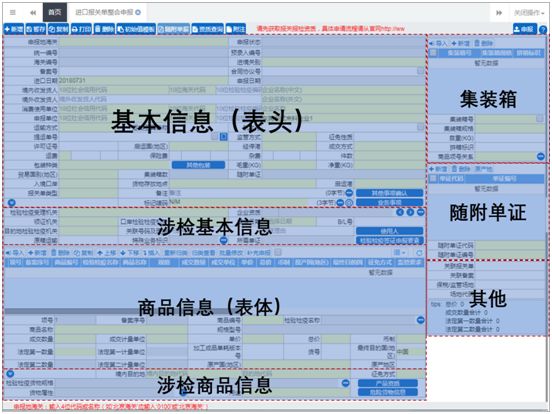This screenshot has width=552, height=414.
Task: Refresh the goods table with the circular arrow icon
Action: pos(419,253)
